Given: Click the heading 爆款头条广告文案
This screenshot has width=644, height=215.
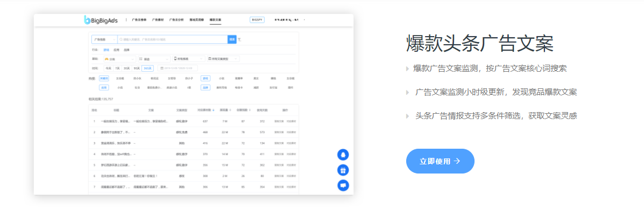Looking at the screenshot, I should [x=480, y=44].
